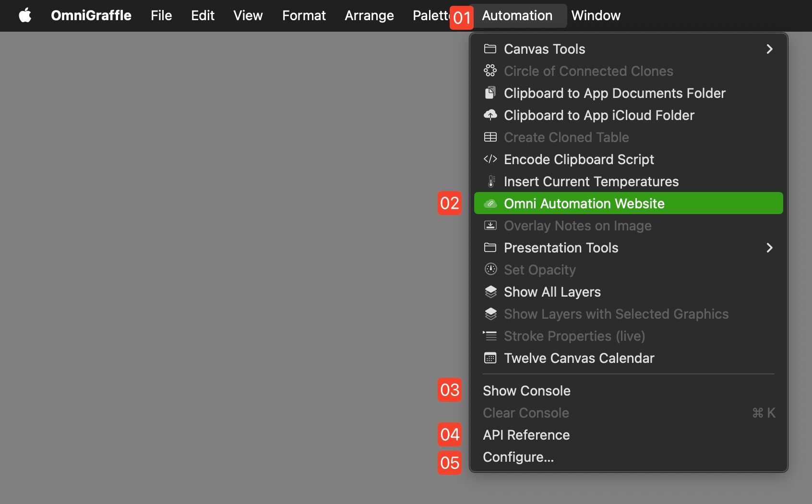Select Create Cloned Table text
Viewport: 812px width, 504px height.
click(566, 137)
